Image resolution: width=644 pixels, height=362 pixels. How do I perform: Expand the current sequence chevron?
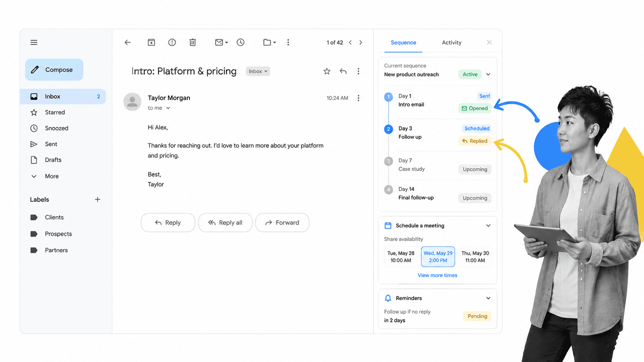[x=488, y=74]
